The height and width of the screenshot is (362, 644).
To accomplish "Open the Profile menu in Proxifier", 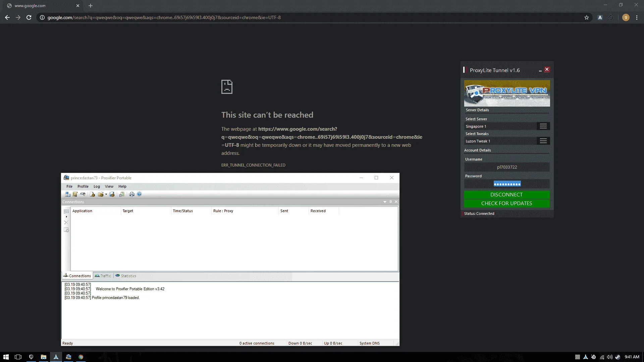I will (x=83, y=186).
